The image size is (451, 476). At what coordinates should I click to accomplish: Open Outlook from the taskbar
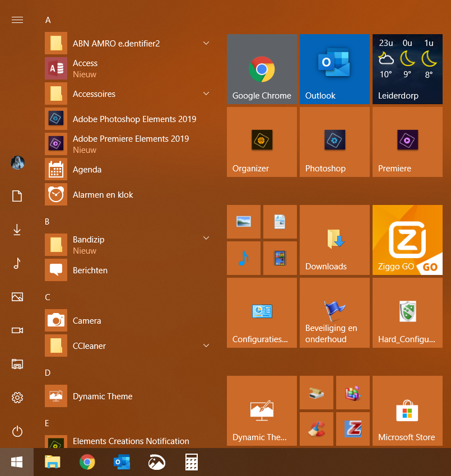pyautogui.click(x=122, y=462)
